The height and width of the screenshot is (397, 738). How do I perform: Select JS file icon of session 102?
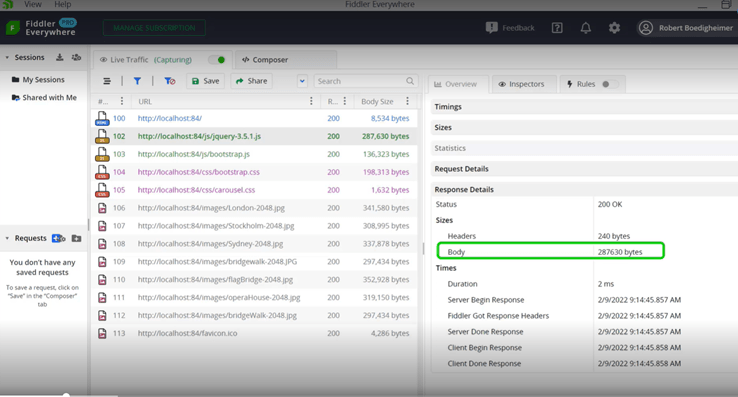[102, 136]
